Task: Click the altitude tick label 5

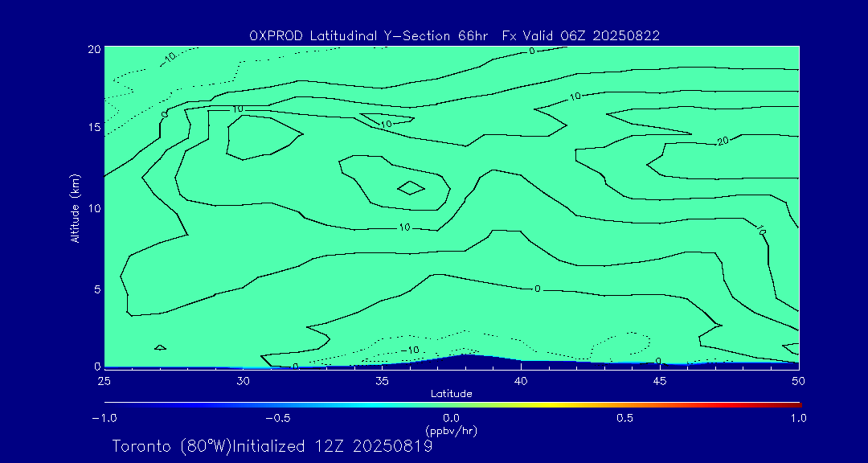Action: [95, 289]
